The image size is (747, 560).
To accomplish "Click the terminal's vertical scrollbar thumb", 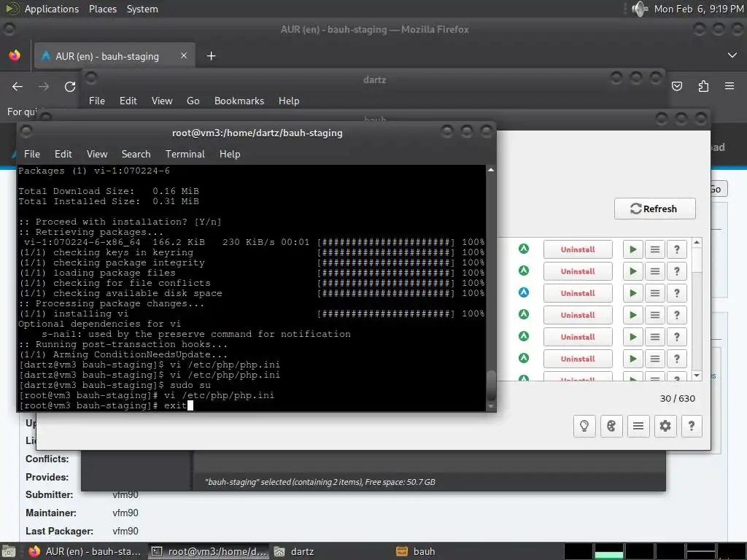I will 491,386.
